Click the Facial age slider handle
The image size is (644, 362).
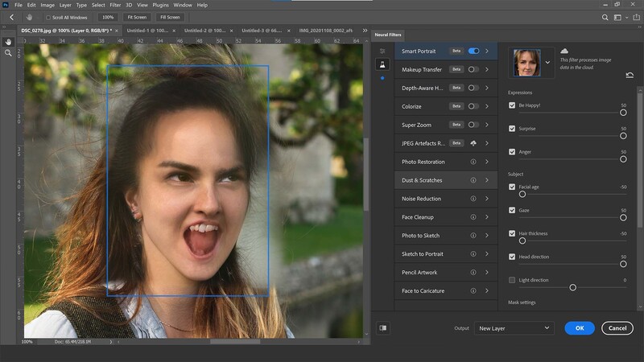[522, 195]
